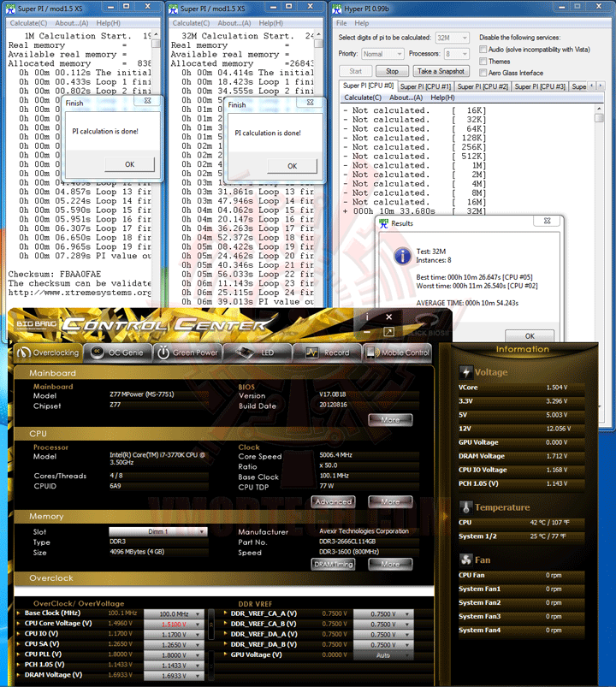Screen dimensions: 616x687
Task: Close the Control Center with the X icon
Action: pos(388,317)
